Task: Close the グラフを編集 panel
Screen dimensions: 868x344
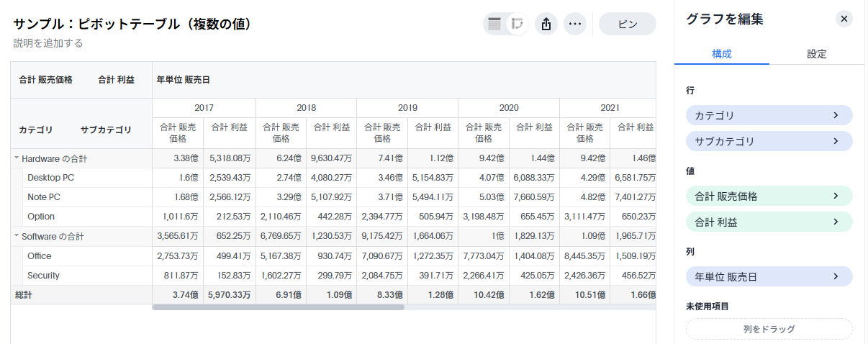Action: 844,19
